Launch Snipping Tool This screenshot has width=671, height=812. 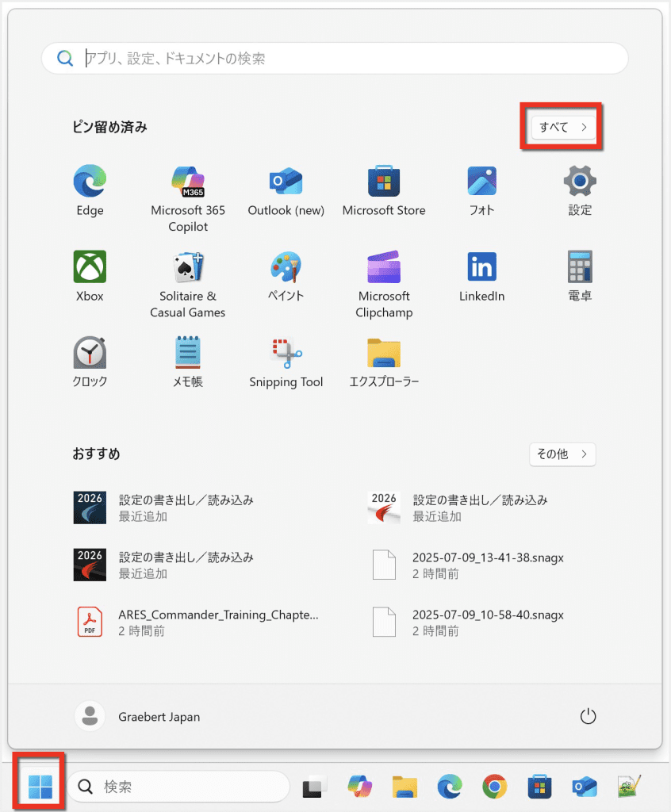coord(286,362)
